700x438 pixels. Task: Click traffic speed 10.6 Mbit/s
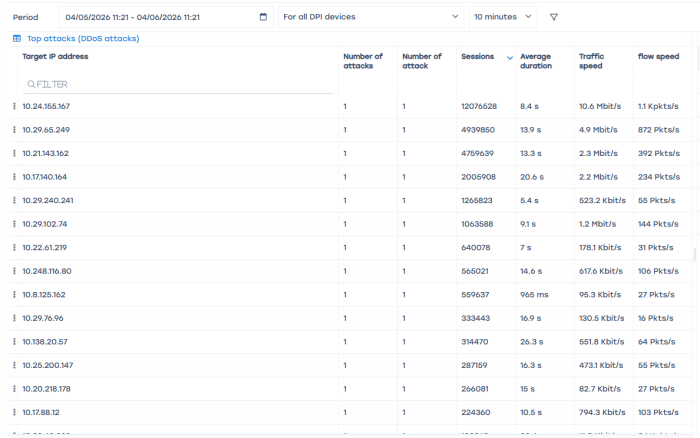tap(600, 106)
